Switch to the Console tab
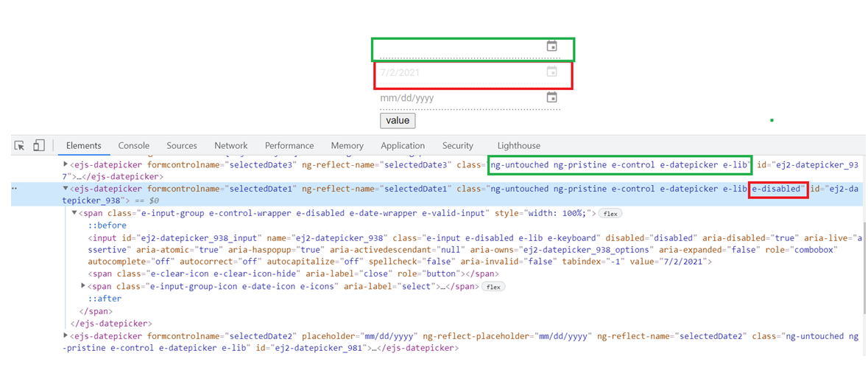Image resolution: width=868 pixels, height=387 pixels. click(134, 146)
